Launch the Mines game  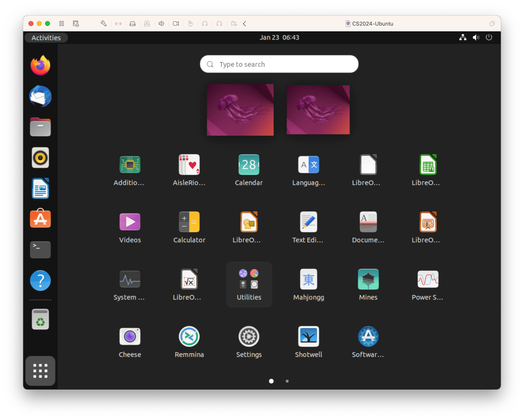click(368, 279)
